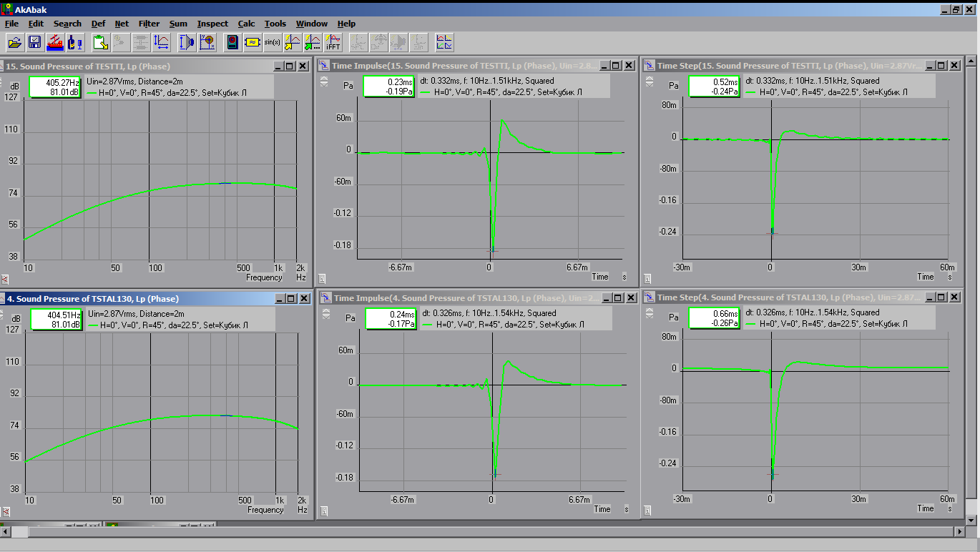Click the axis scaling graph icon

pyautogui.click(x=161, y=43)
